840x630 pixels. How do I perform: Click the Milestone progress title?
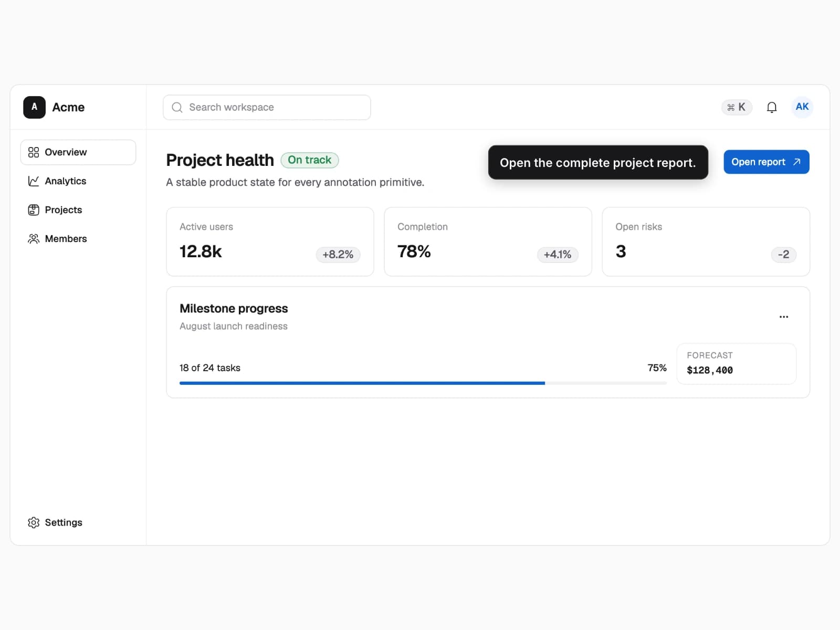234,308
